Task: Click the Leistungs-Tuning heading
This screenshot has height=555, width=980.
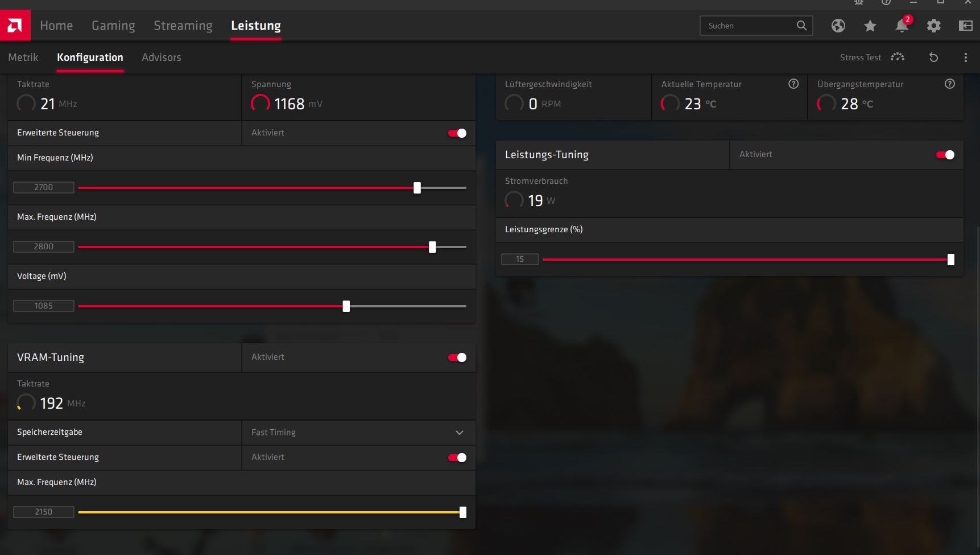Action: click(x=547, y=155)
